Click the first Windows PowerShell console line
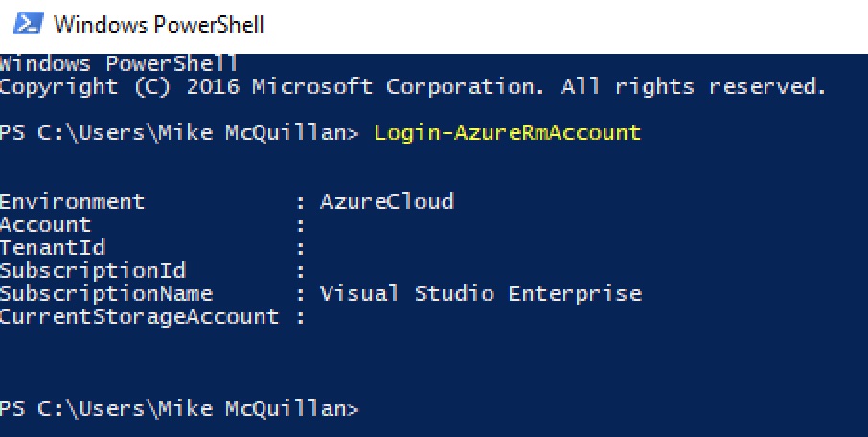The image size is (868, 437). coord(119,64)
